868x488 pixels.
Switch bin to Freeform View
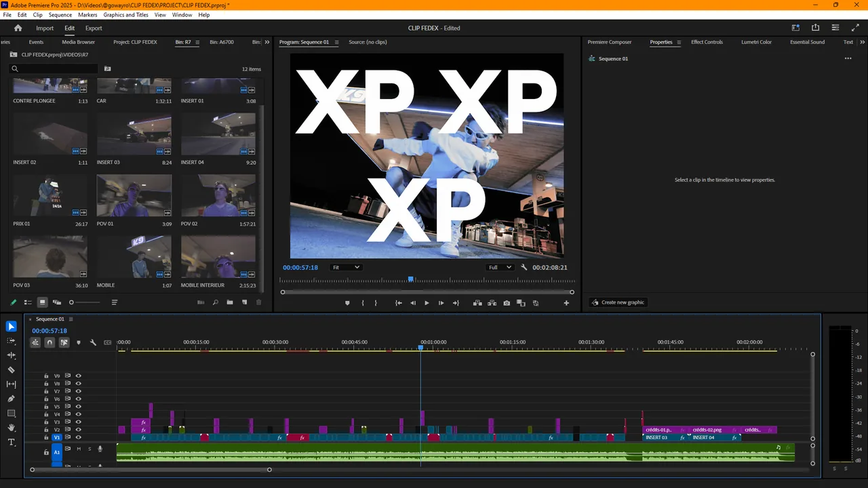tap(57, 302)
